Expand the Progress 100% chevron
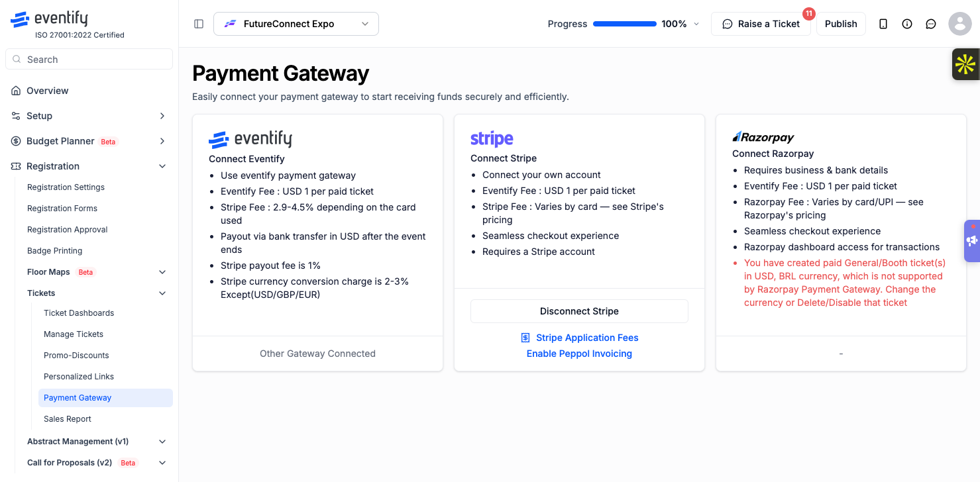The height and width of the screenshot is (482, 980). pos(696,24)
